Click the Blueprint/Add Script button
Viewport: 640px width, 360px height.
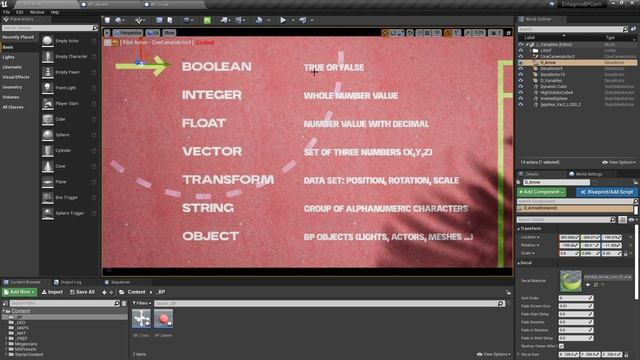pyautogui.click(x=607, y=192)
